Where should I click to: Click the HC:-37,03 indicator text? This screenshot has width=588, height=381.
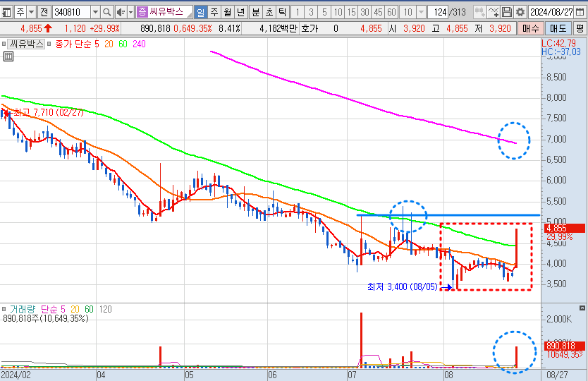click(561, 52)
